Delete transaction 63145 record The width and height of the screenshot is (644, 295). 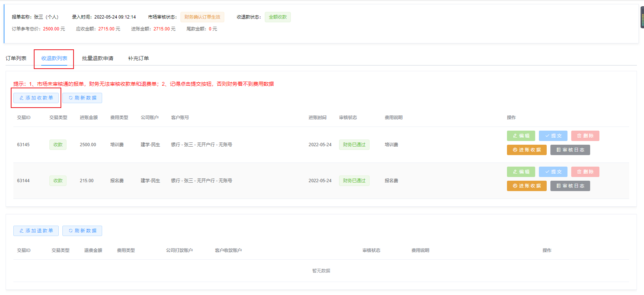[x=585, y=136]
